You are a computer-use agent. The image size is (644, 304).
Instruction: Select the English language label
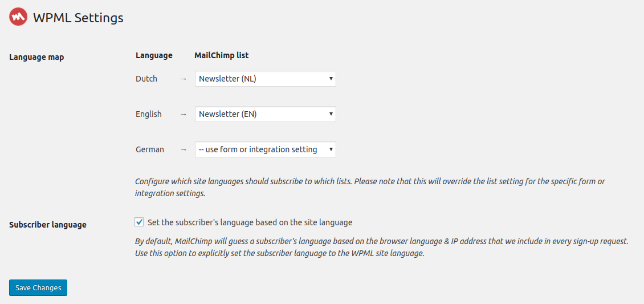149,114
